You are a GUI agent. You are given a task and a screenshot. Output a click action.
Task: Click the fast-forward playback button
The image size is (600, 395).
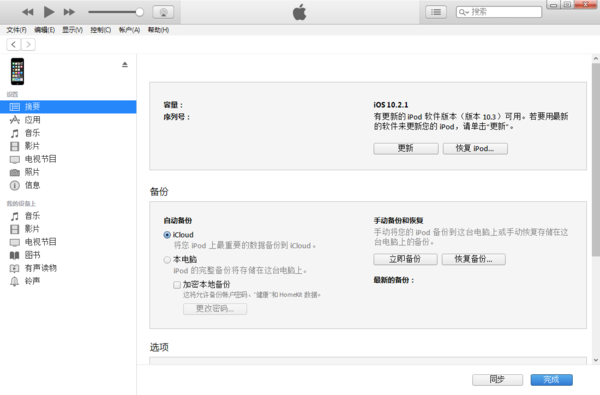(x=69, y=12)
